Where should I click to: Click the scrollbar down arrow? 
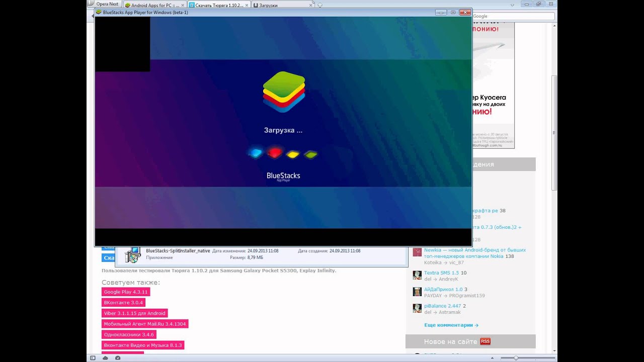(x=554, y=350)
